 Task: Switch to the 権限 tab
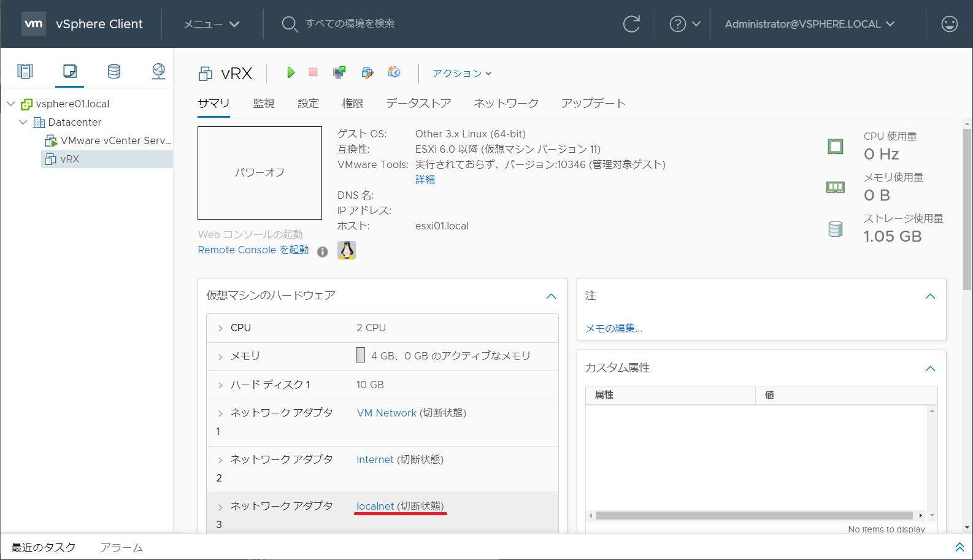[352, 103]
